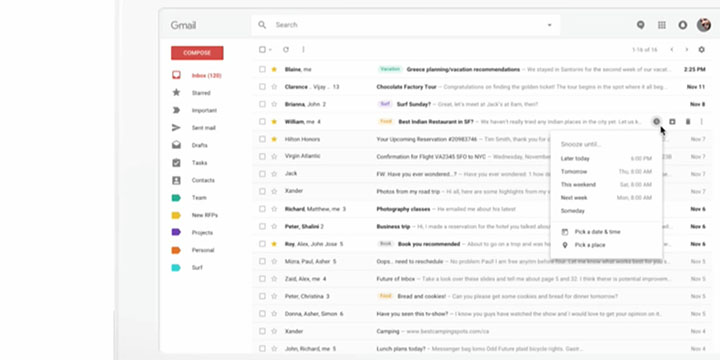This screenshot has width=720, height=360.
Task: Expand search options dropdown arrow
Action: [550, 25]
